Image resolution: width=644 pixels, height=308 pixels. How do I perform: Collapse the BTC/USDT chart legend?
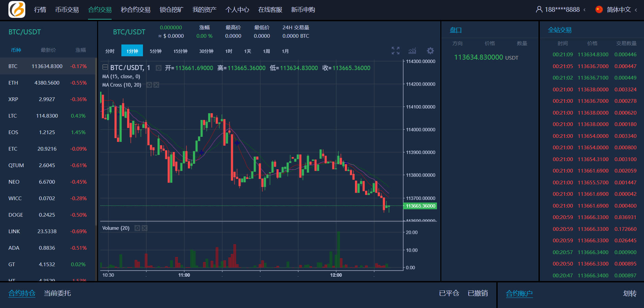point(105,67)
